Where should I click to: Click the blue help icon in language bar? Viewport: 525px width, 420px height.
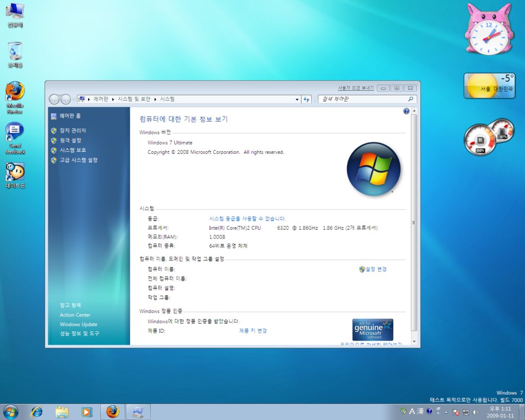coord(429,411)
